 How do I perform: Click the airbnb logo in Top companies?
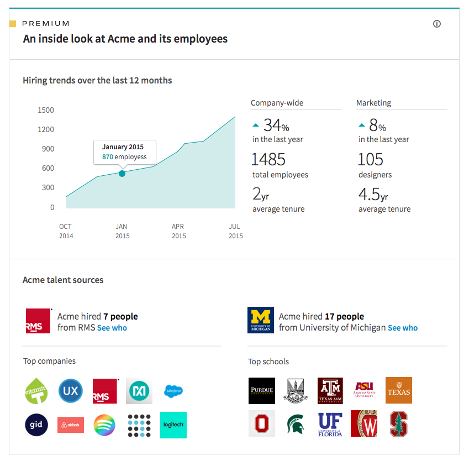[x=70, y=425]
